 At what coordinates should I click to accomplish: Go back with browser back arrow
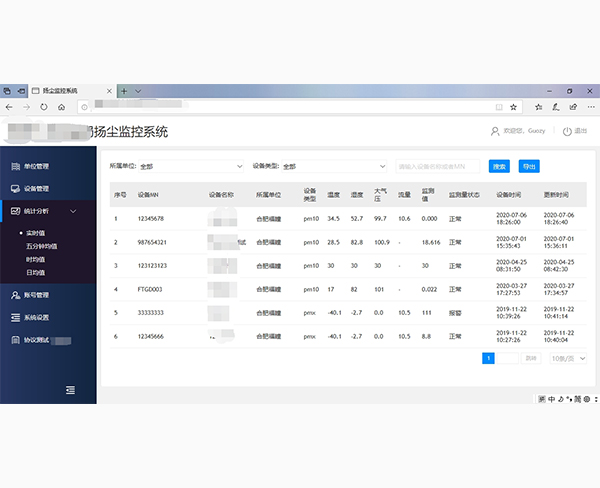9,107
